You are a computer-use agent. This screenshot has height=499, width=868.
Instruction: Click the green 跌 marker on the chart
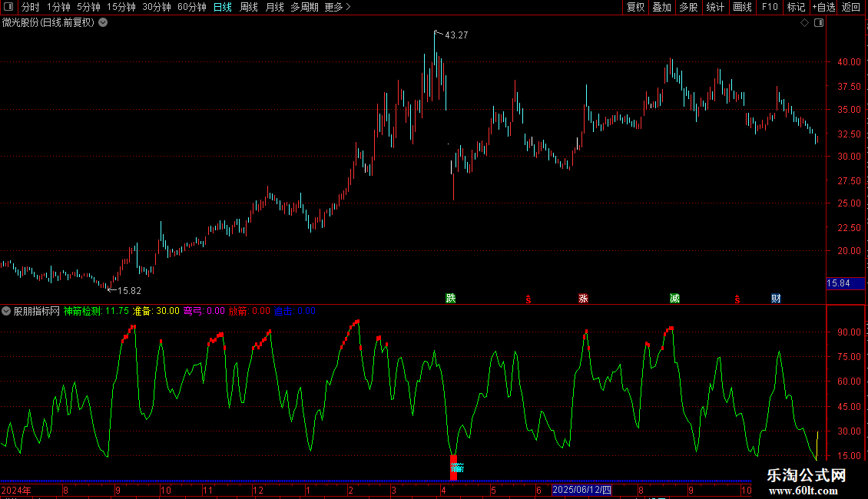coord(451,298)
